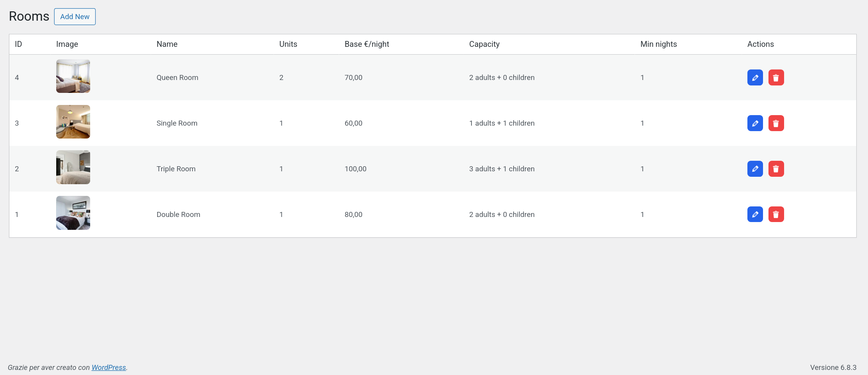This screenshot has width=868, height=375.
Task: Edit the Double Room with pencil icon
Action: tap(755, 214)
